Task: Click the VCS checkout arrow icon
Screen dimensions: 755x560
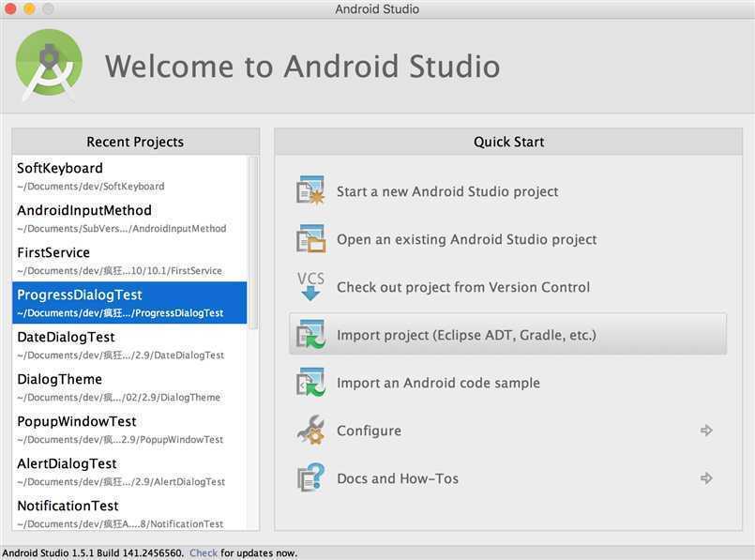Action: pyautogui.click(x=310, y=286)
